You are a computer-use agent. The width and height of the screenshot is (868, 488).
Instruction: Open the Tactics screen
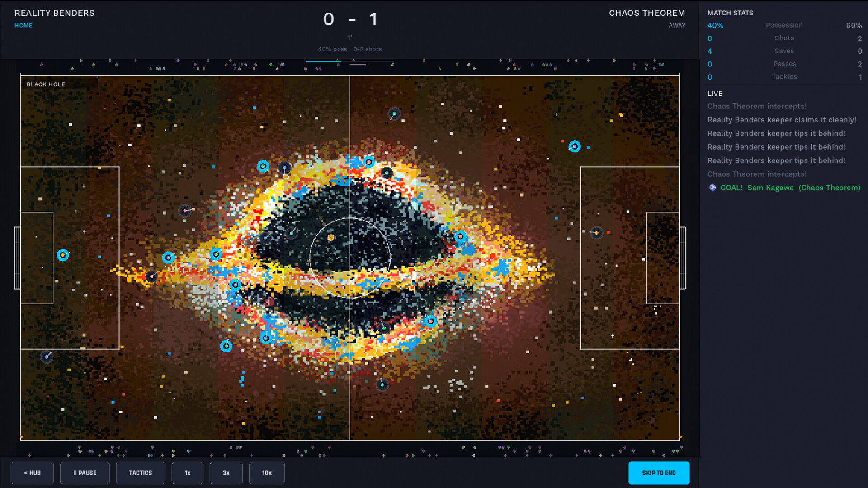click(140, 473)
